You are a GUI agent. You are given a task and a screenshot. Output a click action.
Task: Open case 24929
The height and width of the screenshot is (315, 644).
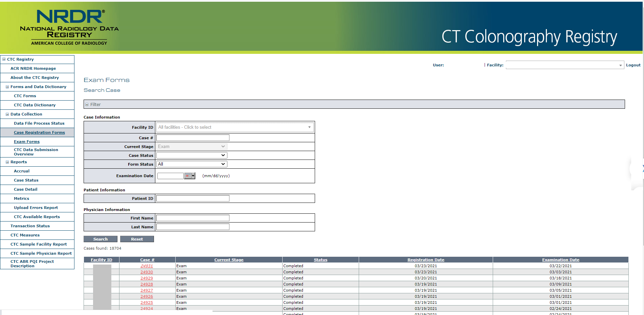coord(147,278)
